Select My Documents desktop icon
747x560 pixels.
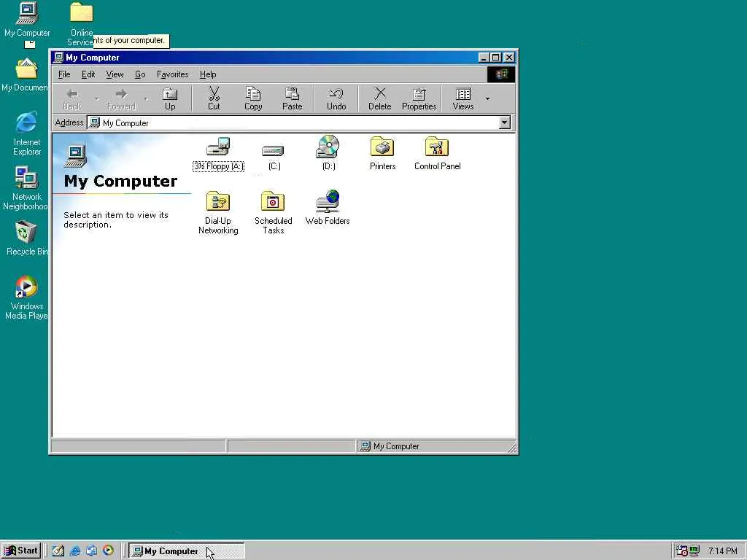click(x=26, y=75)
